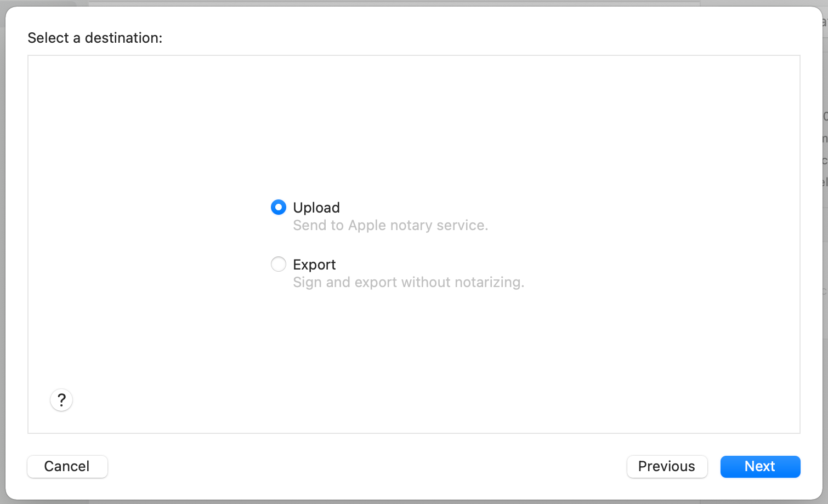Open help via the question mark button
The width and height of the screenshot is (828, 504).
(x=61, y=400)
